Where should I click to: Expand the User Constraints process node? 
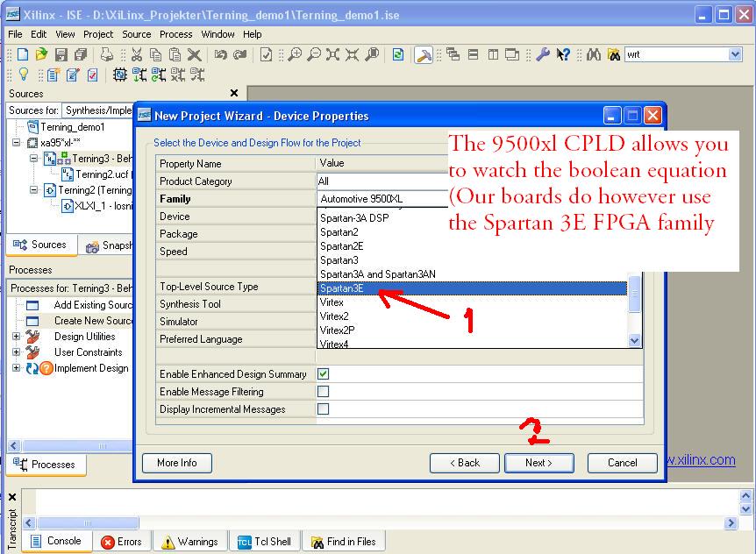point(17,352)
